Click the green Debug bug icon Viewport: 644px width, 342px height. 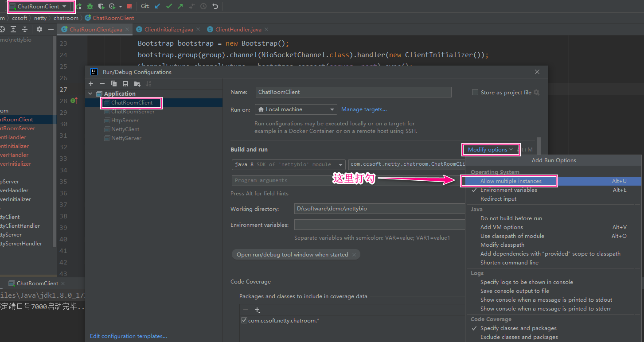(90, 6)
